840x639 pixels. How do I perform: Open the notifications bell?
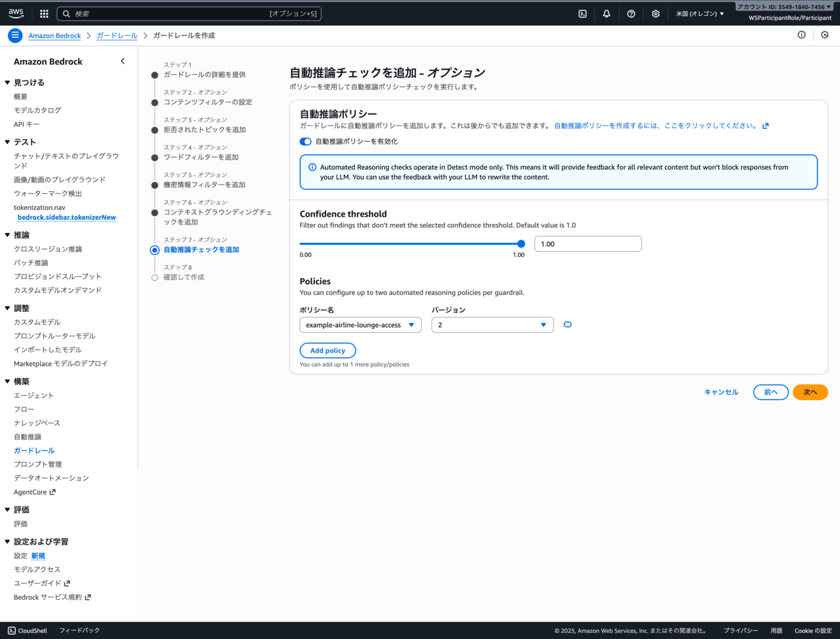606,14
